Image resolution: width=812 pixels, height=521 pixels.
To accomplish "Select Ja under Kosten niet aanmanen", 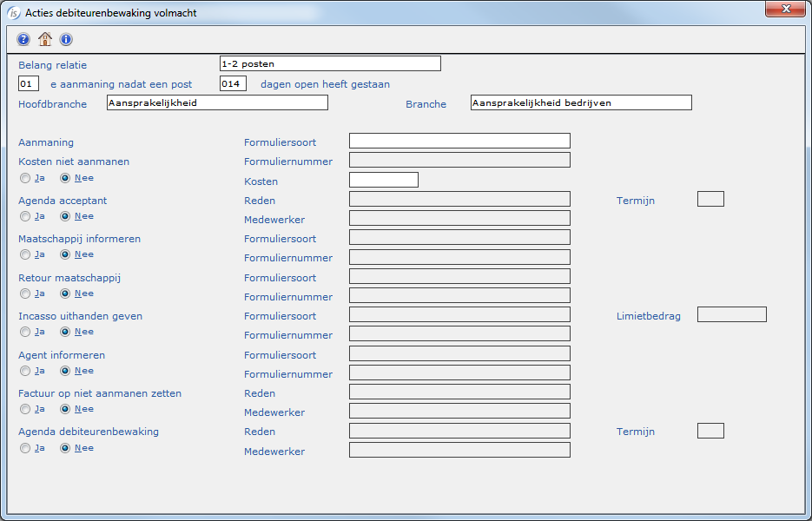I will click(x=25, y=178).
